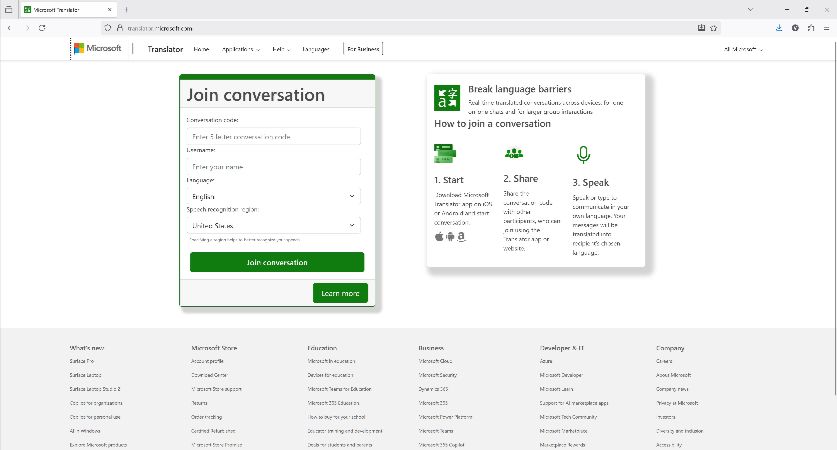
Task: Click the green Translator logo icon
Action: [447, 98]
